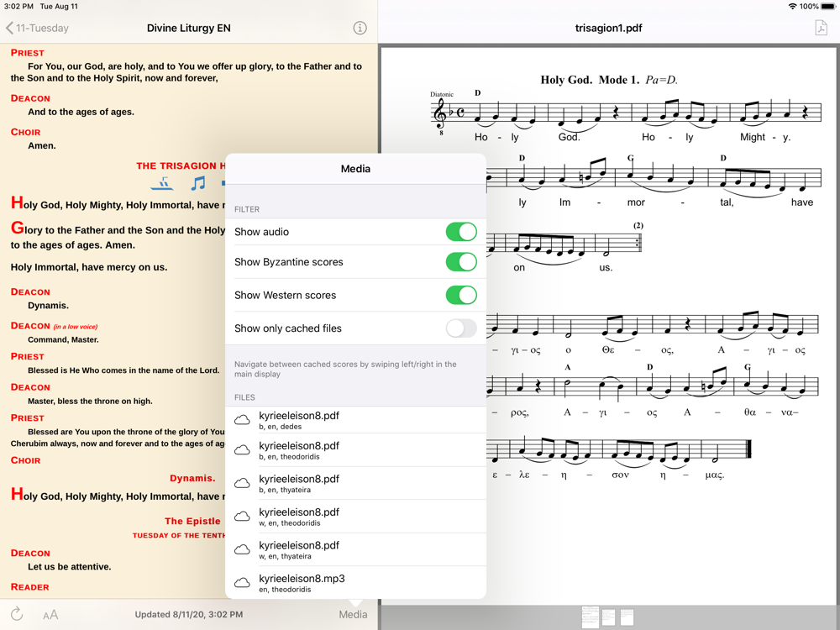Tap 'And to the ages of ages.' line
This screenshot has height=630, width=840.
[81, 112]
